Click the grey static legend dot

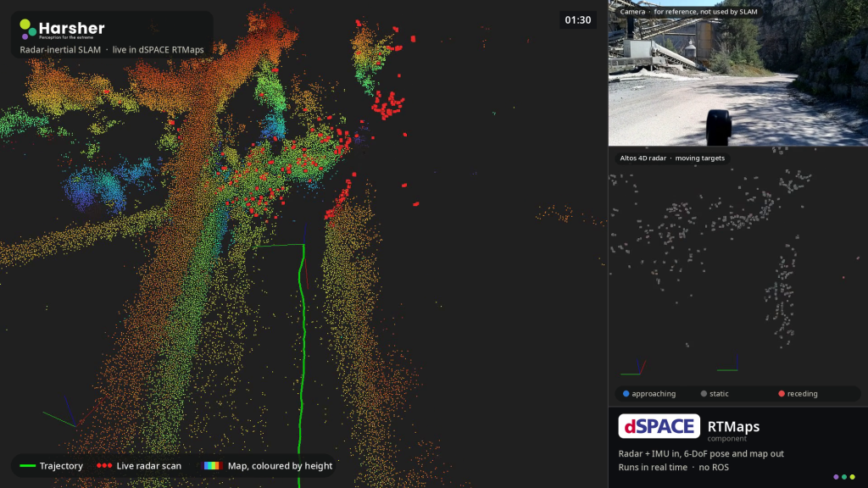(704, 394)
